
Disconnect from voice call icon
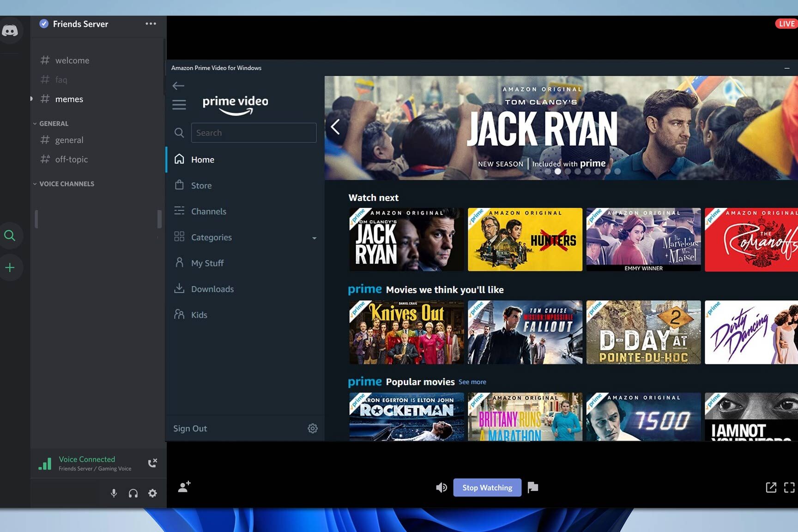152,463
